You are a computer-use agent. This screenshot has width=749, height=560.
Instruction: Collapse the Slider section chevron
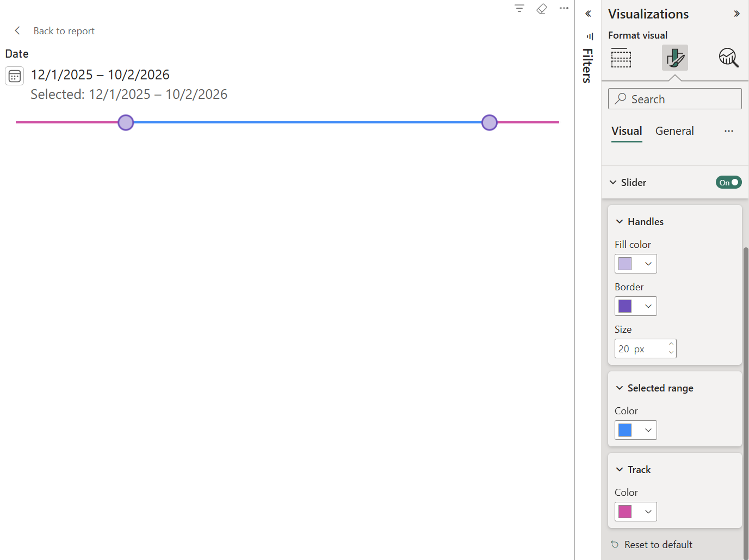tap(613, 183)
